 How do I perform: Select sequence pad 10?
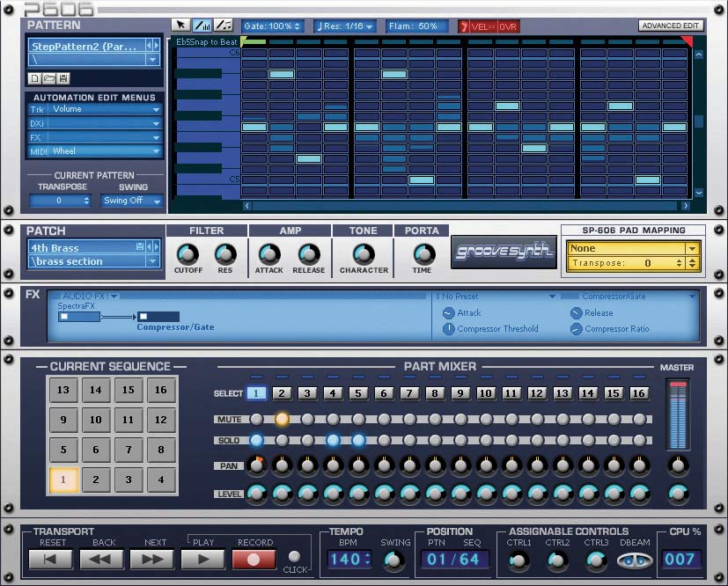pyautogui.click(x=96, y=420)
